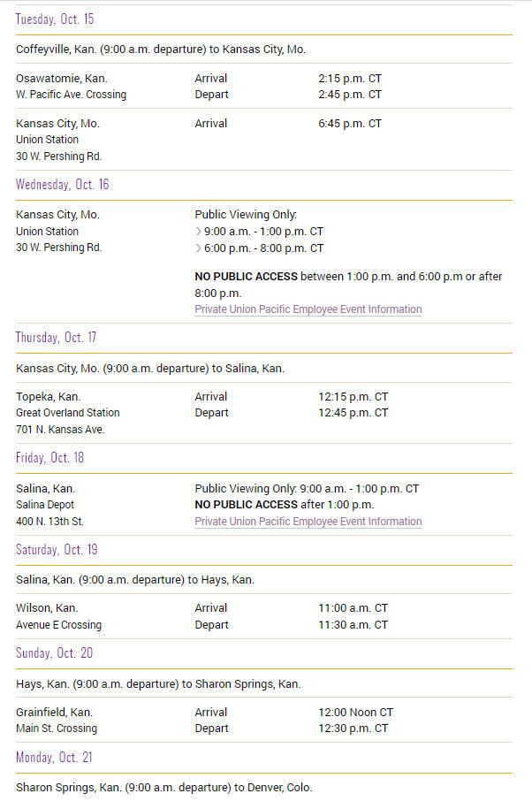Click the bullet arrow before 6:00 p.m. - 8:00 p.m.
532x801 pixels.
[x=198, y=248]
